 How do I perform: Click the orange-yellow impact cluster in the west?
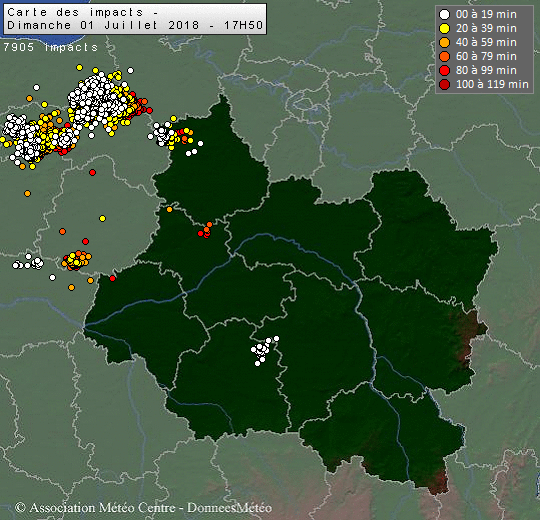76,260
